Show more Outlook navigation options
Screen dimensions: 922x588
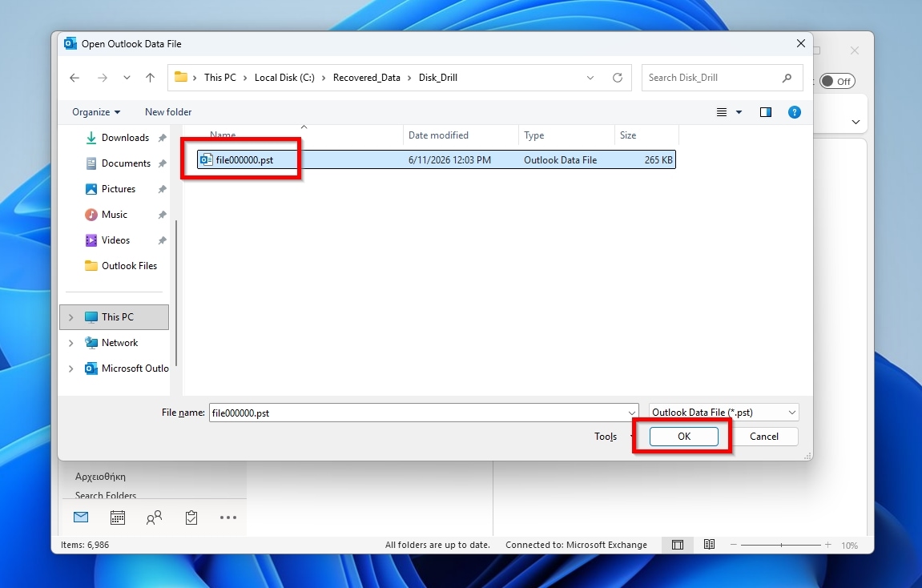228,518
